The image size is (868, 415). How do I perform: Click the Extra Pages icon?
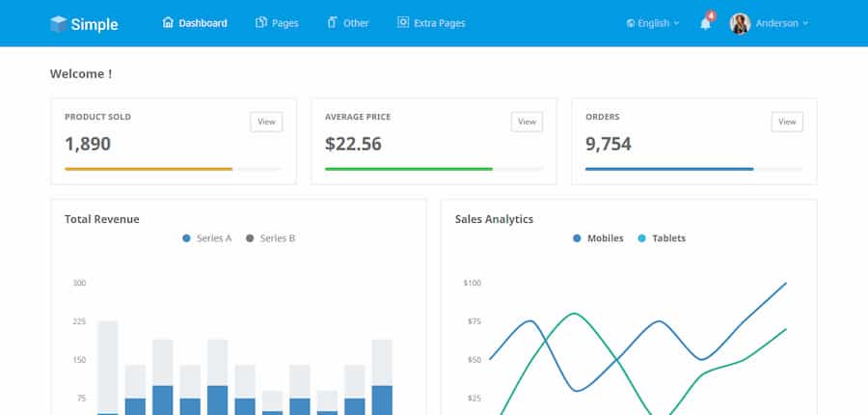point(403,22)
